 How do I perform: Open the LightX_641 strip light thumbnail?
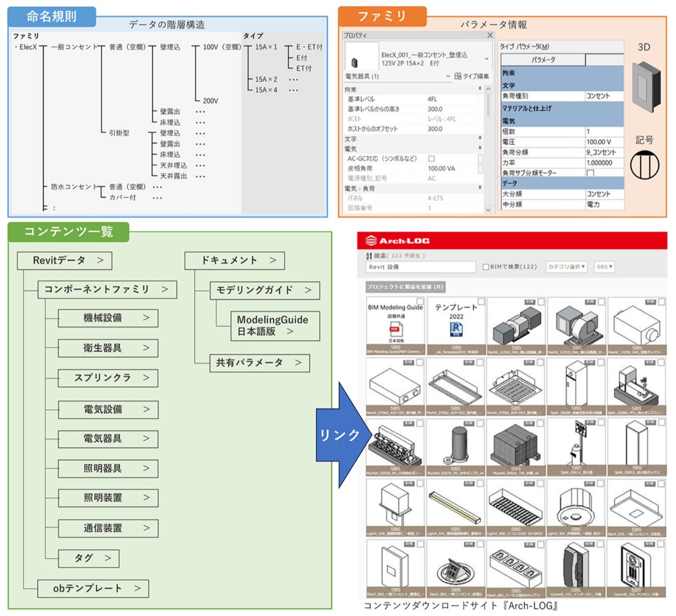pos(456,508)
